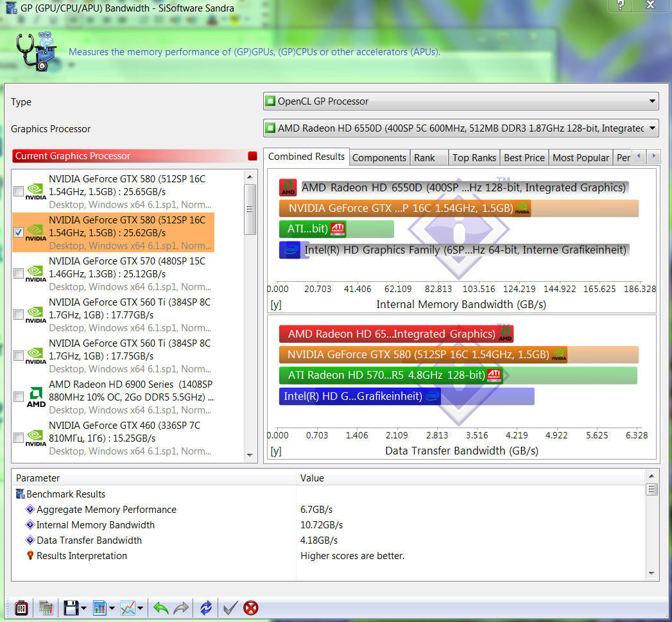Go back with the green arrow
This screenshot has height=622, width=672.
pyautogui.click(x=160, y=608)
